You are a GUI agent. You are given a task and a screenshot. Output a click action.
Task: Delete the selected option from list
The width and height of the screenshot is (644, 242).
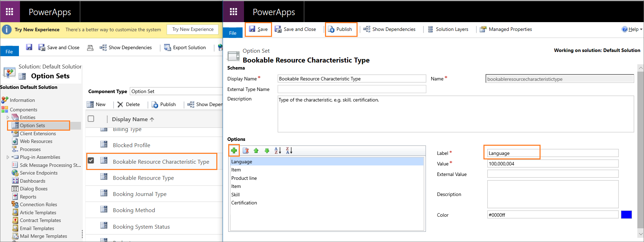[x=246, y=151]
